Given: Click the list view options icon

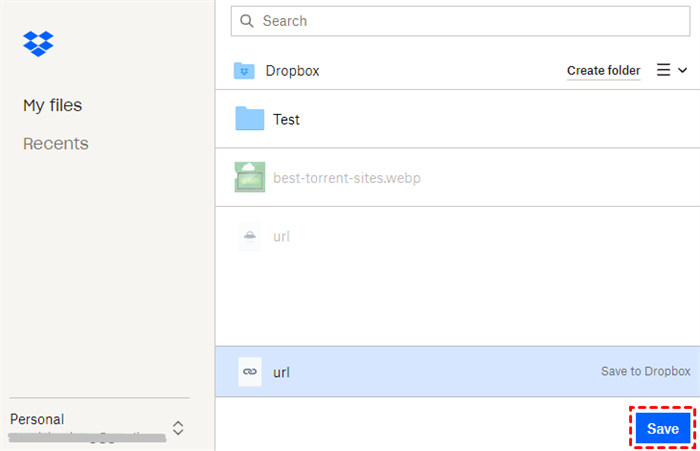Looking at the screenshot, I should click(x=663, y=70).
